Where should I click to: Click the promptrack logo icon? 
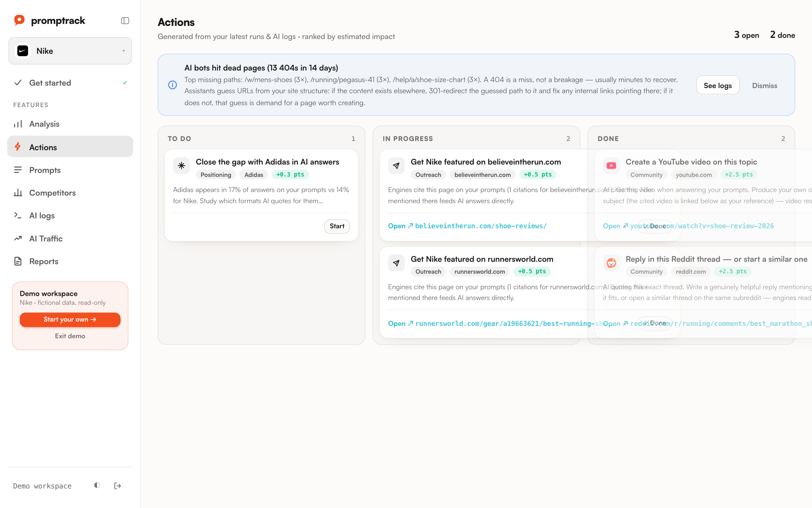19,20
